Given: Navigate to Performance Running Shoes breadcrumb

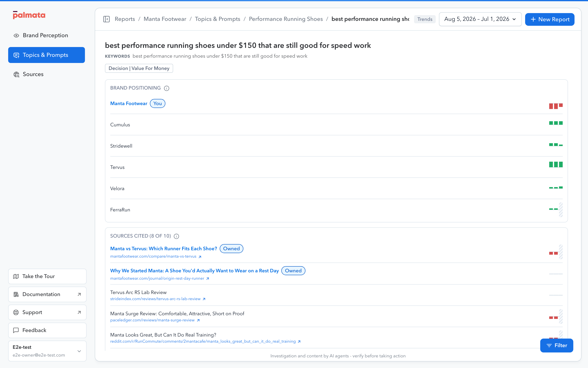Looking at the screenshot, I should [286, 19].
